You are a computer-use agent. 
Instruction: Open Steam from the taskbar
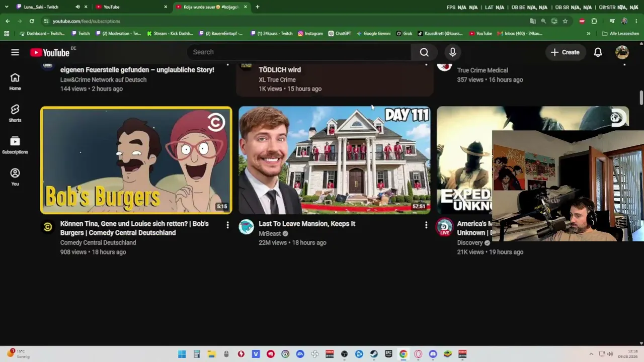[374, 354]
